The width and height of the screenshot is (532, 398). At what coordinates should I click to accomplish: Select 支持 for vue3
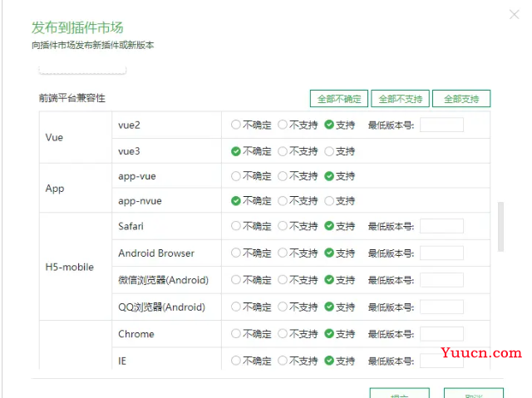coord(329,151)
